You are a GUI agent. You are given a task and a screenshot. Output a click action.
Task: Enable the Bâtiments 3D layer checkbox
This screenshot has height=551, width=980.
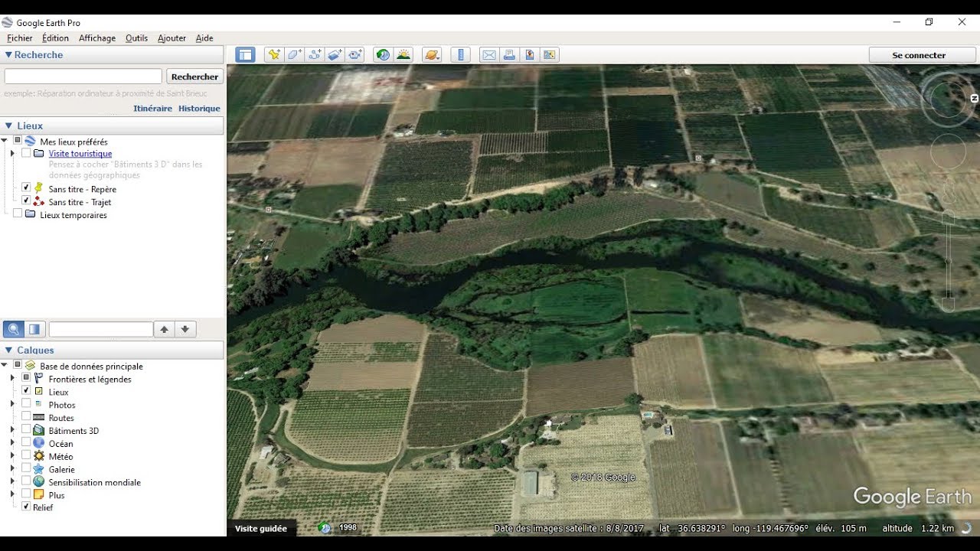[x=26, y=430]
